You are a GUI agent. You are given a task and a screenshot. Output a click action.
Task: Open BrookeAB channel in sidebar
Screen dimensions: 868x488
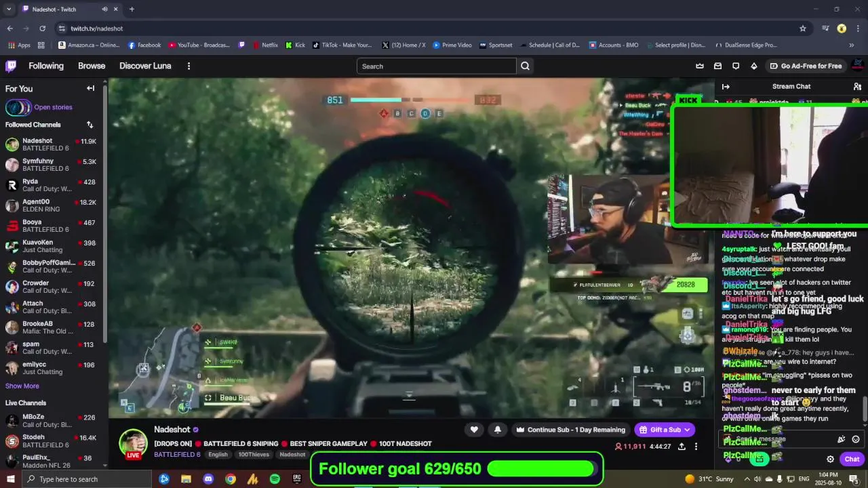coord(52,327)
